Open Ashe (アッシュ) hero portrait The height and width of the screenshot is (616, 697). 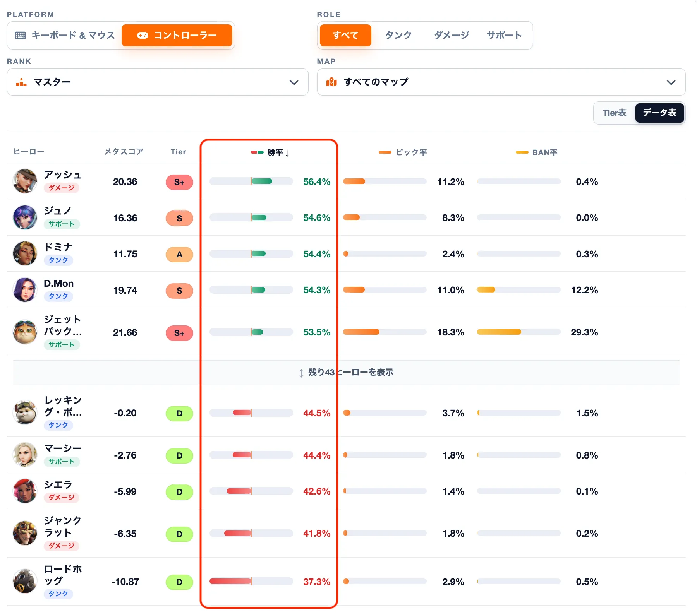(25, 181)
